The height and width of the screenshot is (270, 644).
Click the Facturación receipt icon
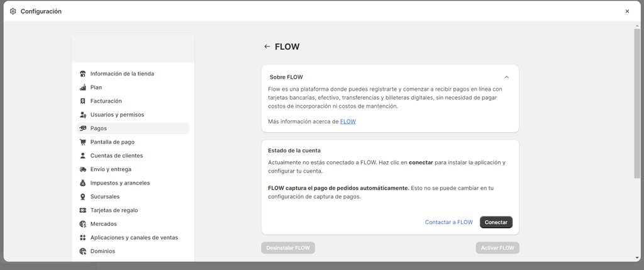point(82,101)
